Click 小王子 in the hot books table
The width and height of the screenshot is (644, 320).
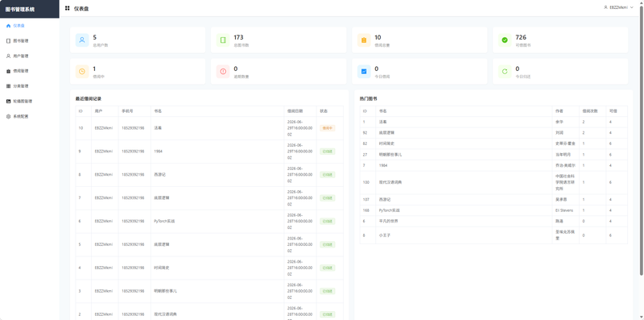[385, 235]
